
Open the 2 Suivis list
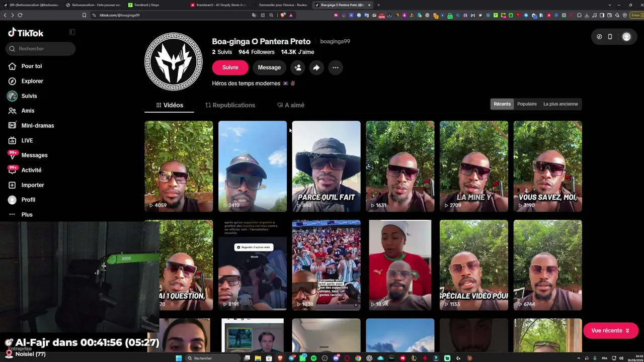[x=222, y=52]
